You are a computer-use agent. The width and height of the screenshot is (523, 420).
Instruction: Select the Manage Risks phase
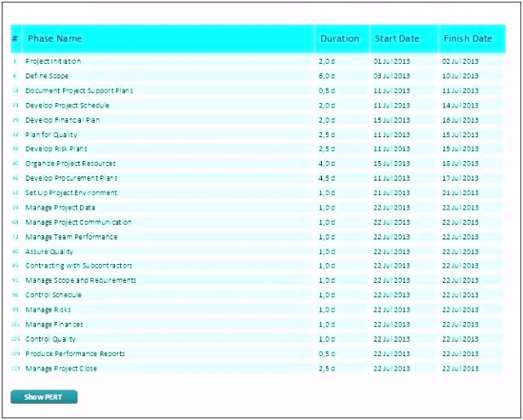[257, 309]
